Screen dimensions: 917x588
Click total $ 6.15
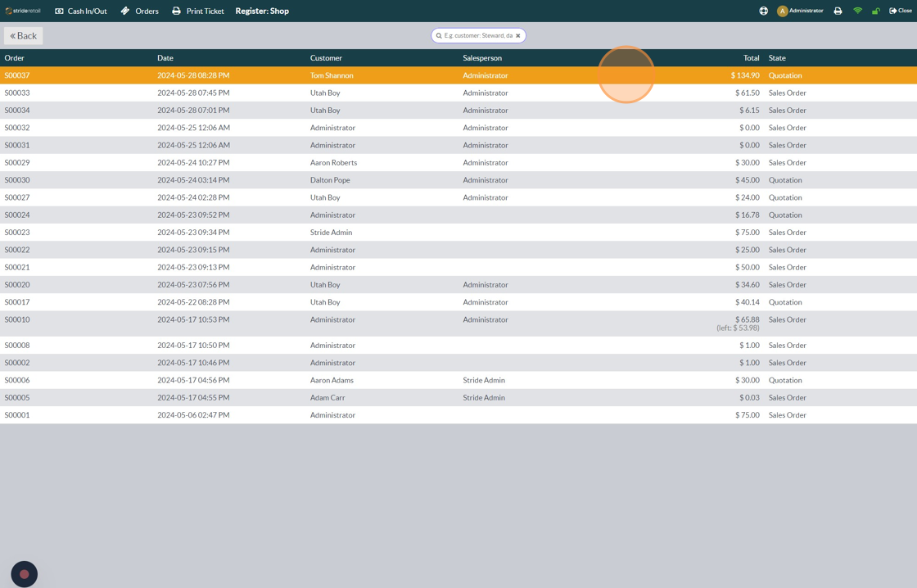click(x=749, y=111)
